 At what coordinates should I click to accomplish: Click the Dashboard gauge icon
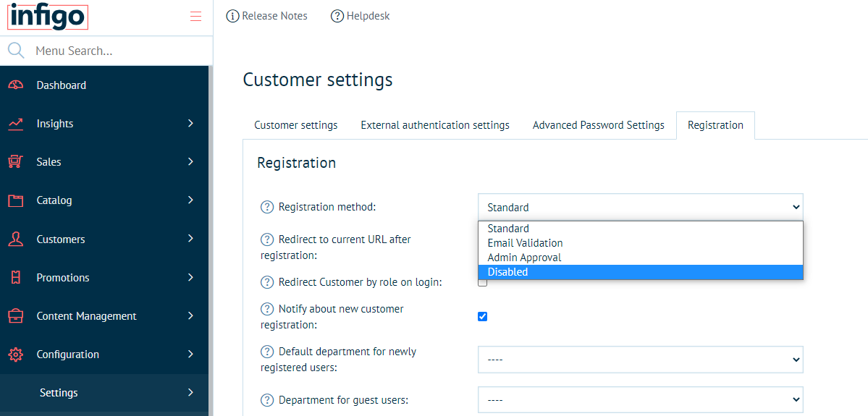click(16, 85)
